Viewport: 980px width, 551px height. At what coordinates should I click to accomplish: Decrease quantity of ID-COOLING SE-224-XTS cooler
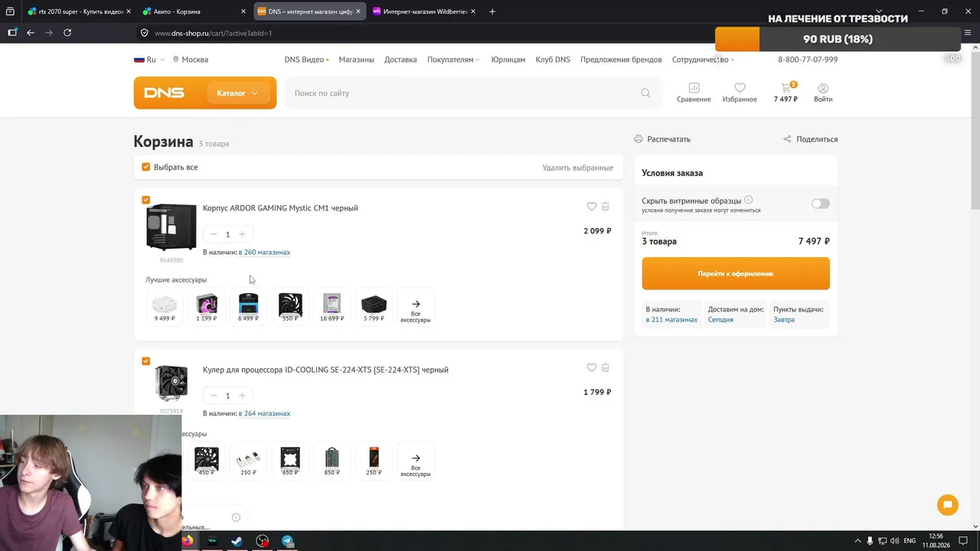[x=213, y=396]
